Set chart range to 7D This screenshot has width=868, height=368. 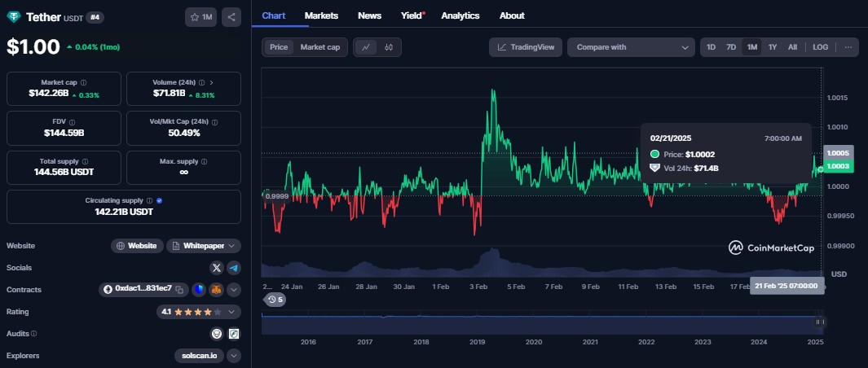[x=731, y=47]
